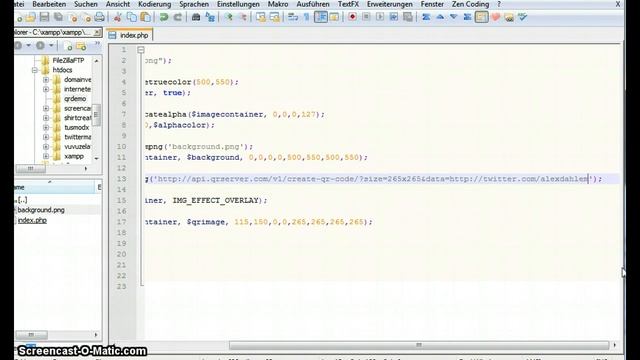Close the Explorer panel with its X
640x360 pixels.
97,32
